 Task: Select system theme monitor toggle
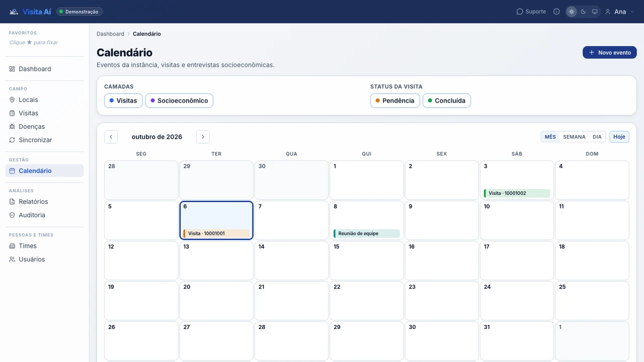[595, 12]
